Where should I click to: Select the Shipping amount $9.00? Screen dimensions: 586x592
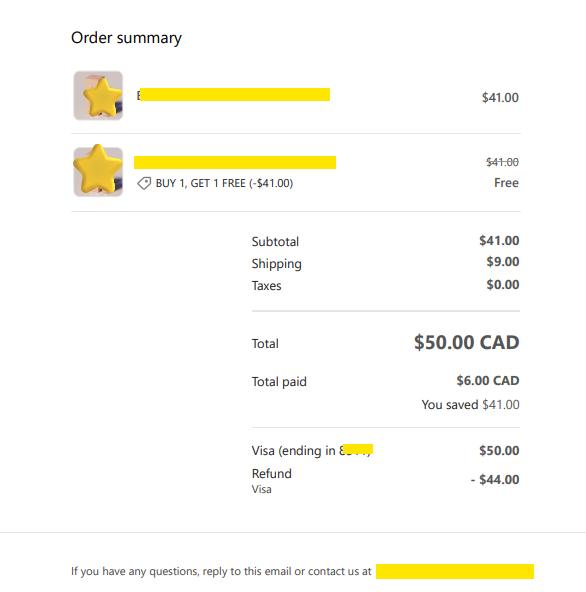coord(503,262)
